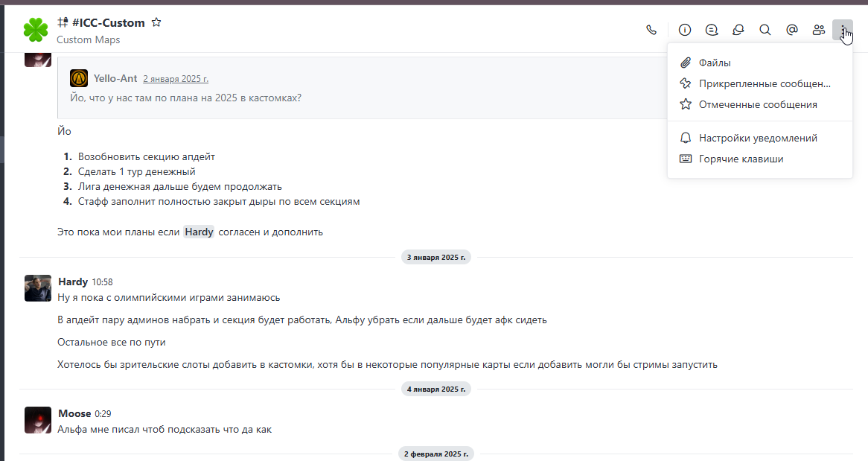This screenshot has height=461, width=868.
Task: Follow the quoted date link 2 января 2025 г.
Action: pyautogui.click(x=176, y=79)
